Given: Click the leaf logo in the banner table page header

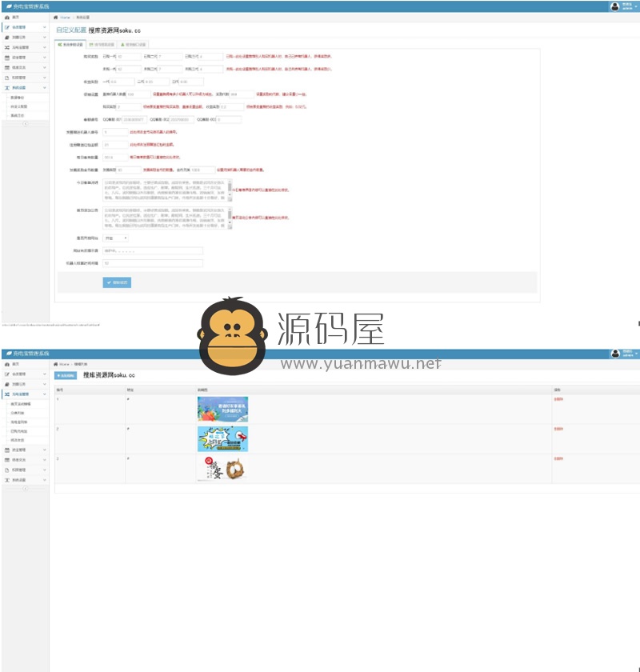Looking at the screenshot, I should point(9,354).
